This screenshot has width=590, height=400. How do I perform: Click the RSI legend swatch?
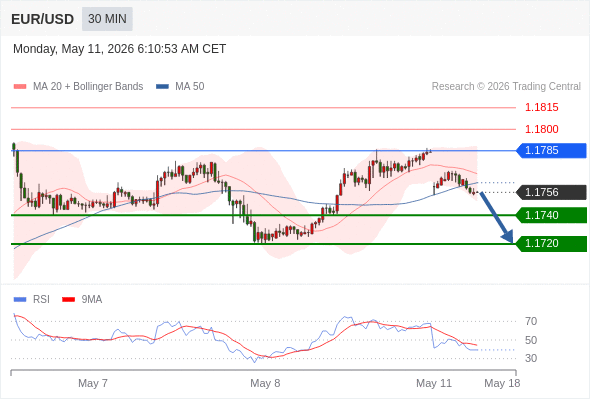pos(20,300)
